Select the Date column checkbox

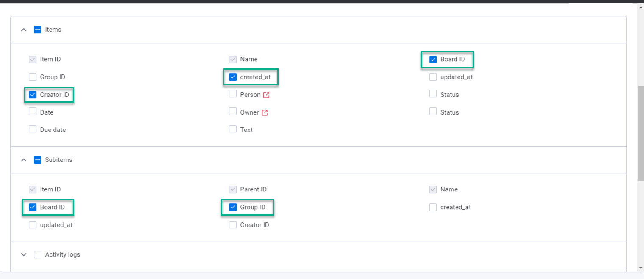(33, 112)
